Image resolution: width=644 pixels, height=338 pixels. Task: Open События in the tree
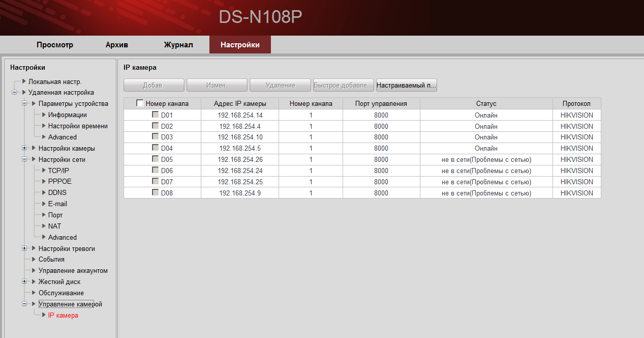[x=51, y=259]
